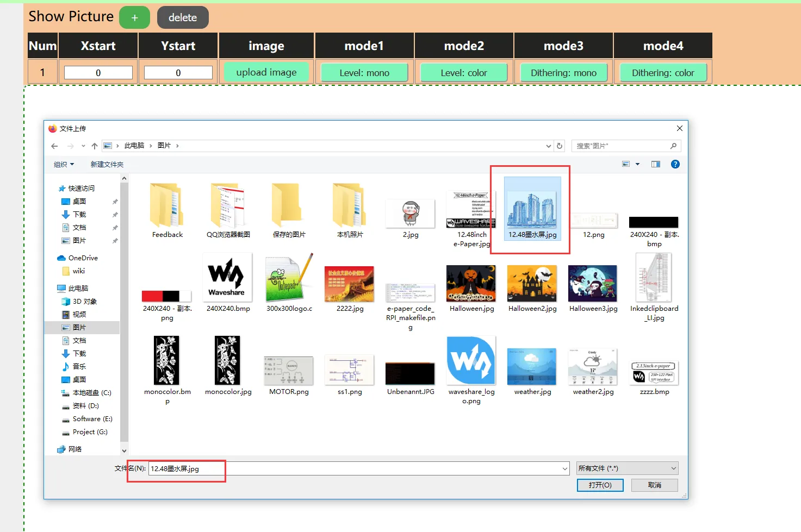Open the blue help icon
Screen dimensions: 801x532
(x=675, y=164)
